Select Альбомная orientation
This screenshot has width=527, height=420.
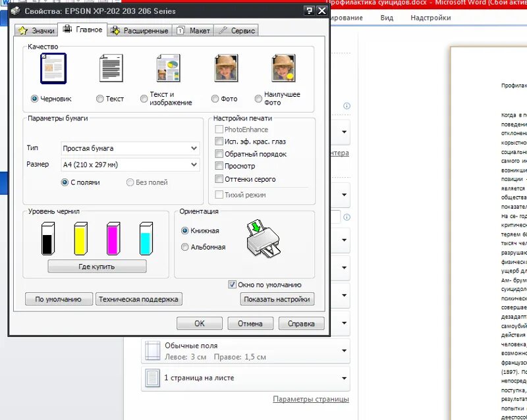point(184,247)
